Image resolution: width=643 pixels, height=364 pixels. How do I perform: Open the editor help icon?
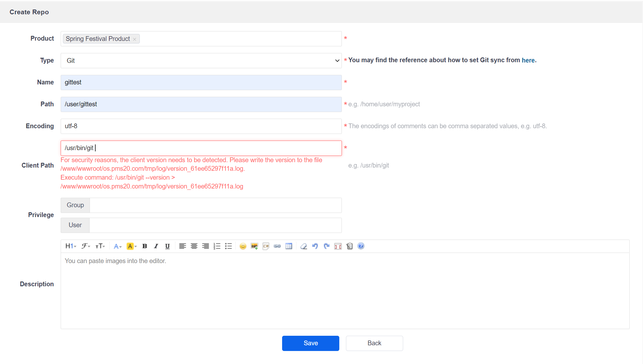[x=361, y=246]
